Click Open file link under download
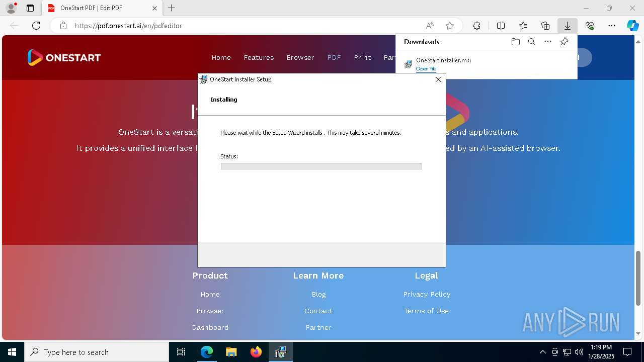644x362 pixels. coord(426,69)
